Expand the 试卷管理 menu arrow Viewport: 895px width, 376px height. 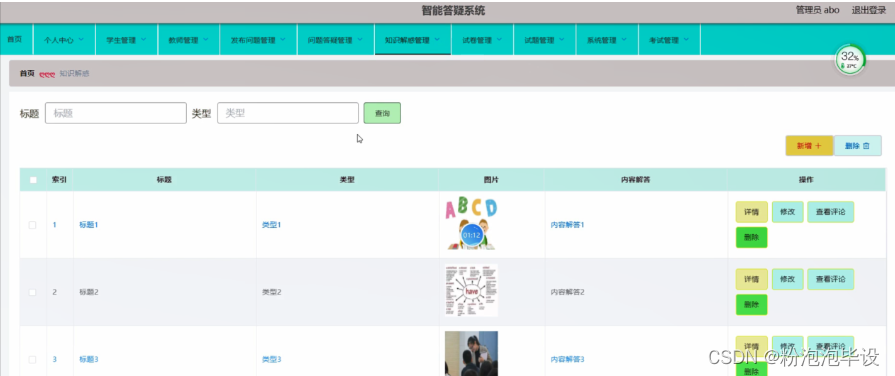pos(499,40)
